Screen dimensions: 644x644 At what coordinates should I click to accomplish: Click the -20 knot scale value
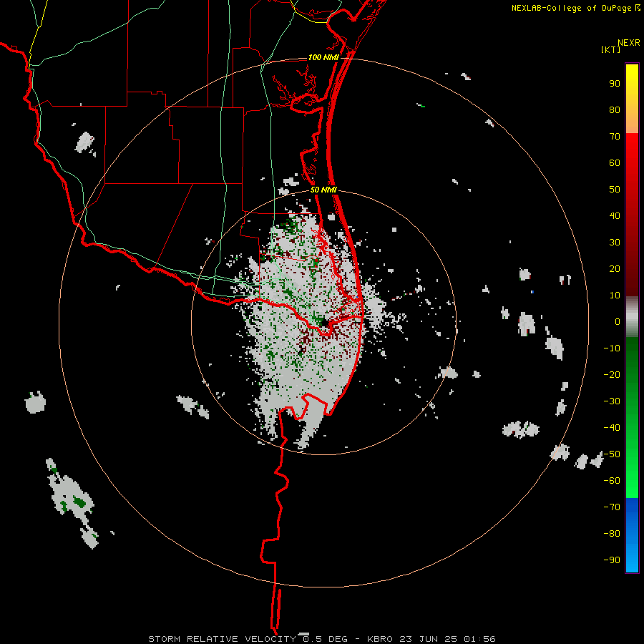point(612,375)
